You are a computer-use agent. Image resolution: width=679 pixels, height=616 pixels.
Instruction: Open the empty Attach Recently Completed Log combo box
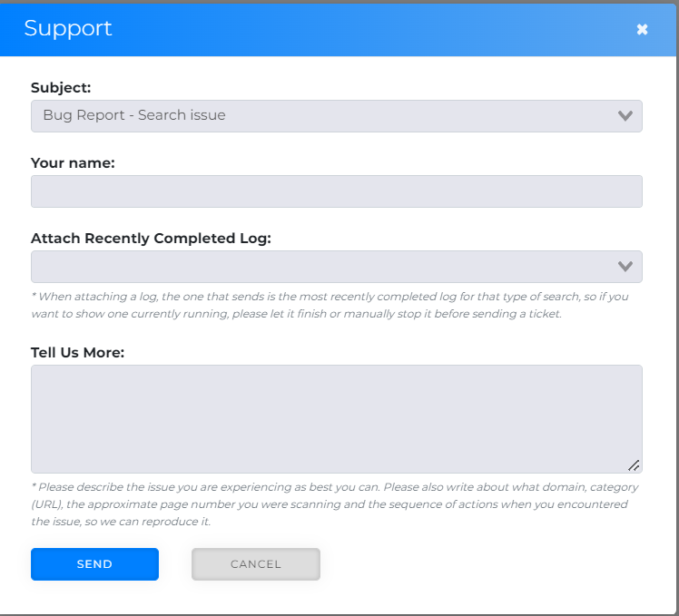[318, 267]
